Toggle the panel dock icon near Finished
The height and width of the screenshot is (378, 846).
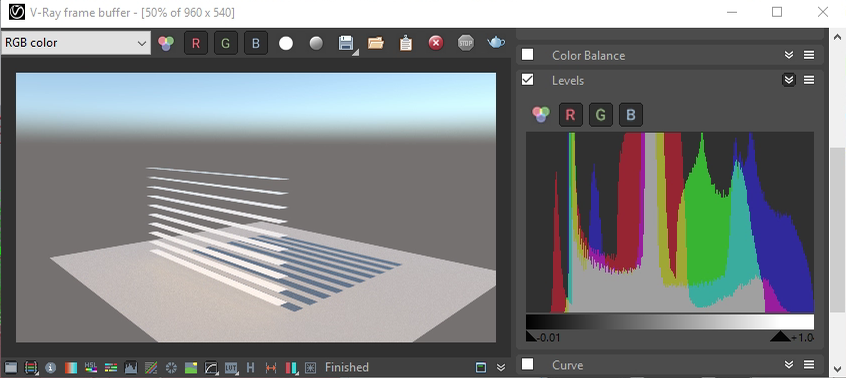click(481, 367)
